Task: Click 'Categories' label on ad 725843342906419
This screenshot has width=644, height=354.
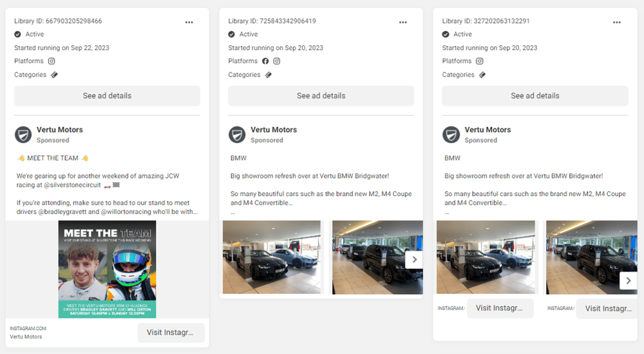Action: [244, 75]
